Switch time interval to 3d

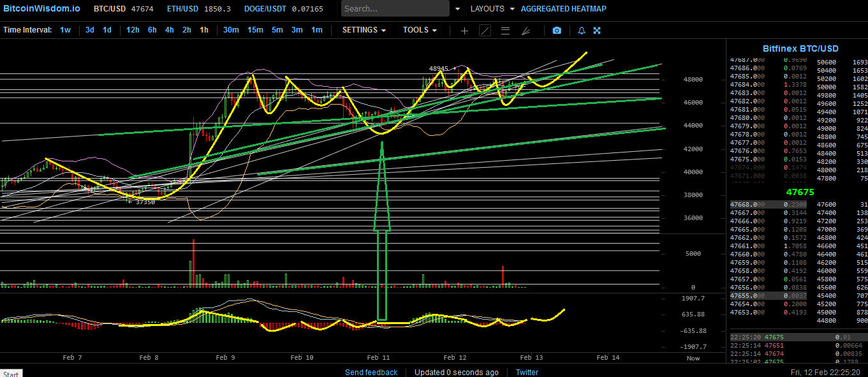coord(90,30)
